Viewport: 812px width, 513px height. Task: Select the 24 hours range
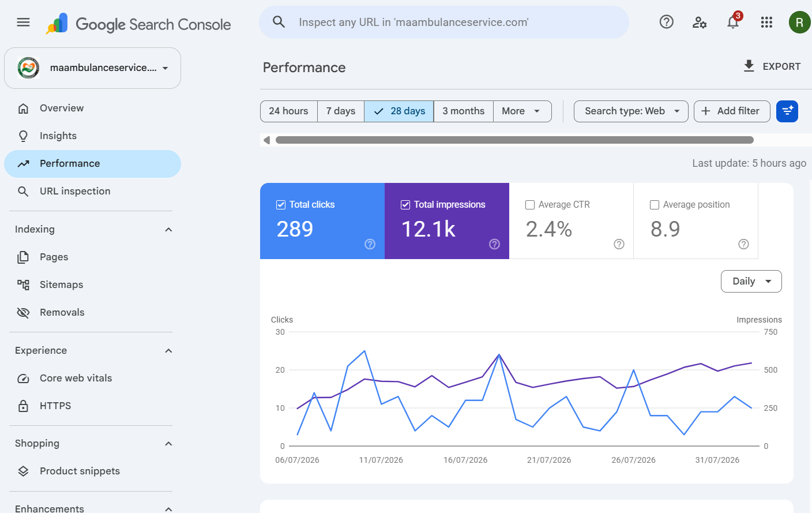[288, 111]
